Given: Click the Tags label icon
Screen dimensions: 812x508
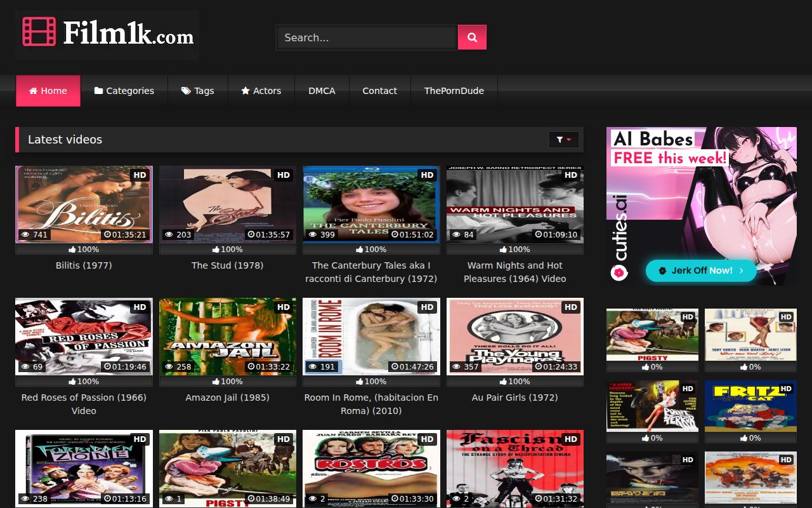Looking at the screenshot, I should point(186,91).
